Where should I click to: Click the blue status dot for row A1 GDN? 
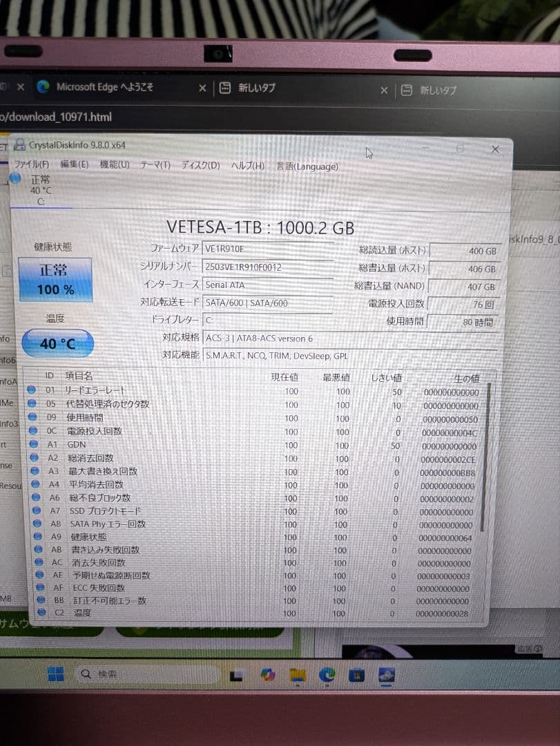[x=33, y=444]
